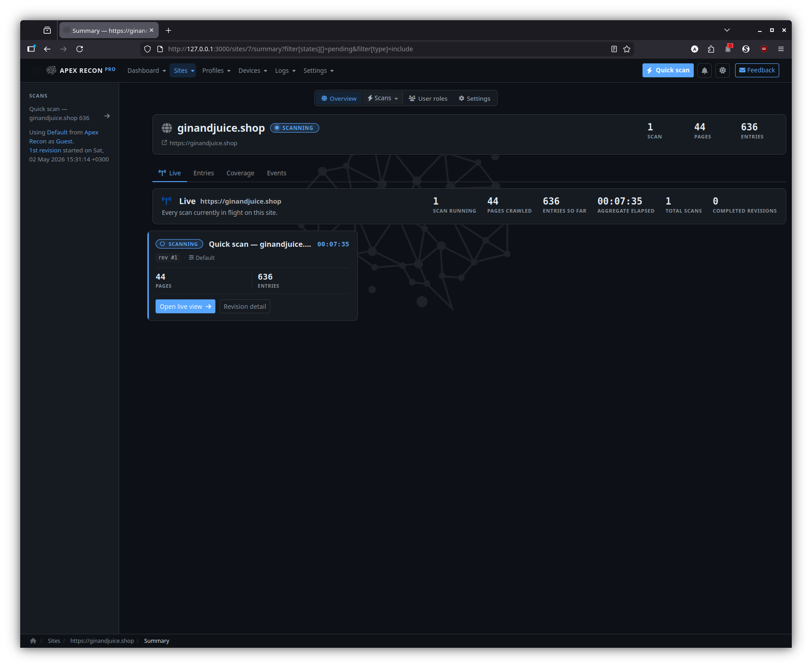Click the globe icon beside ginandjuice.shop title
This screenshot has width=812, height=668.
click(x=167, y=128)
